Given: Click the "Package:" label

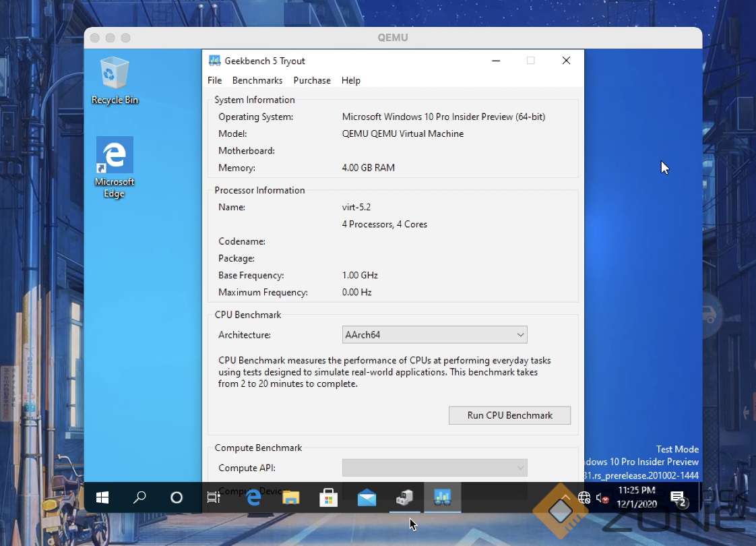Looking at the screenshot, I should coord(237,259).
